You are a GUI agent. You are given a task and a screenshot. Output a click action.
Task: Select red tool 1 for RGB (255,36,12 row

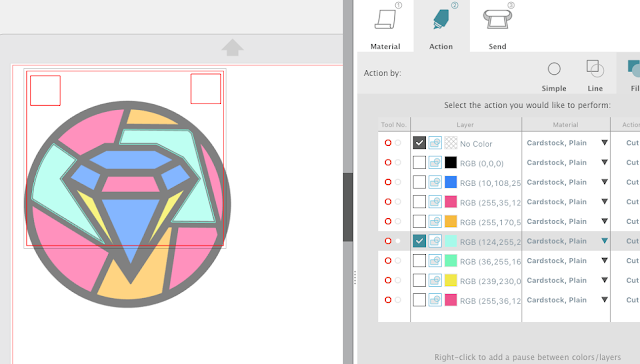(x=388, y=300)
